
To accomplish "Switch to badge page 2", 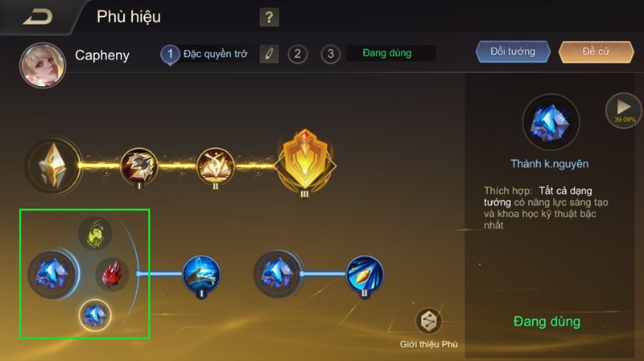I will (297, 54).
